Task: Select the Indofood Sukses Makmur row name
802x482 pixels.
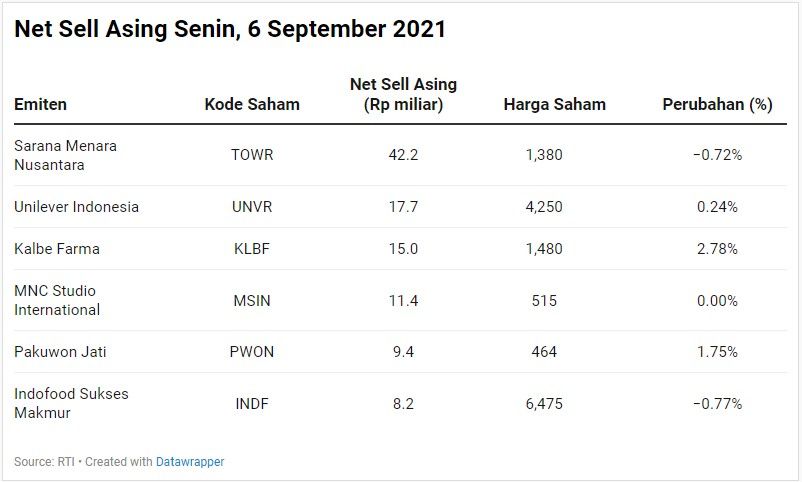Action: 71,403
